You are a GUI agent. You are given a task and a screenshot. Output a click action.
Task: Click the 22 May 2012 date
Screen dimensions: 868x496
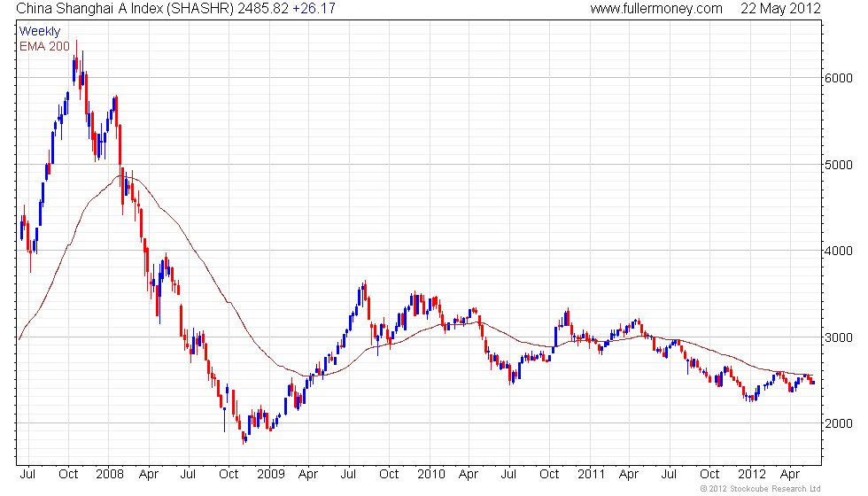[780, 8]
